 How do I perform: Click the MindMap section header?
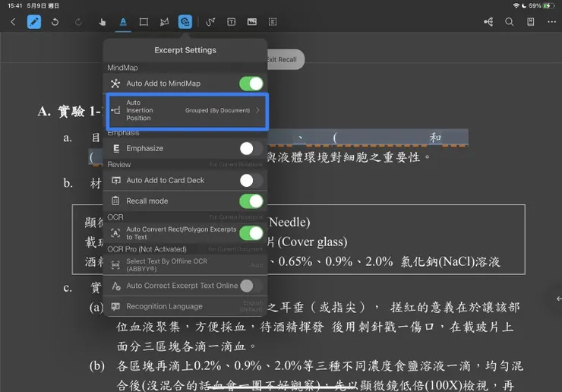[122, 68]
